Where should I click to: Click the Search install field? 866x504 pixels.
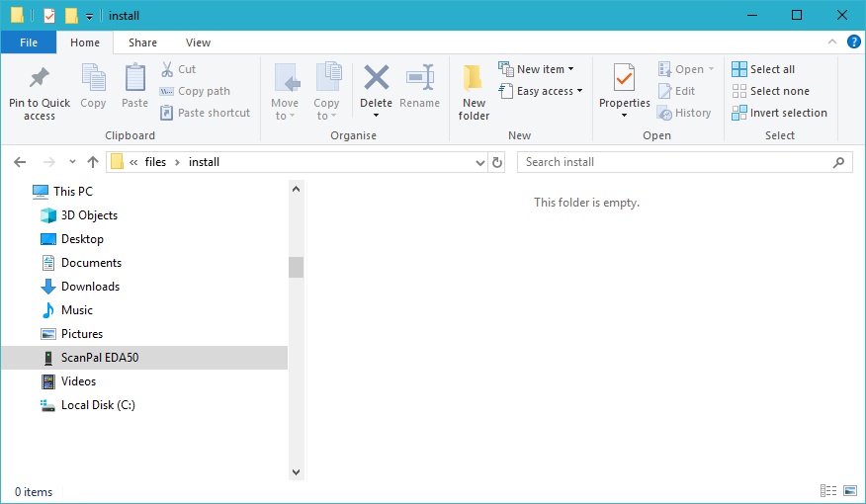[677, 162]
